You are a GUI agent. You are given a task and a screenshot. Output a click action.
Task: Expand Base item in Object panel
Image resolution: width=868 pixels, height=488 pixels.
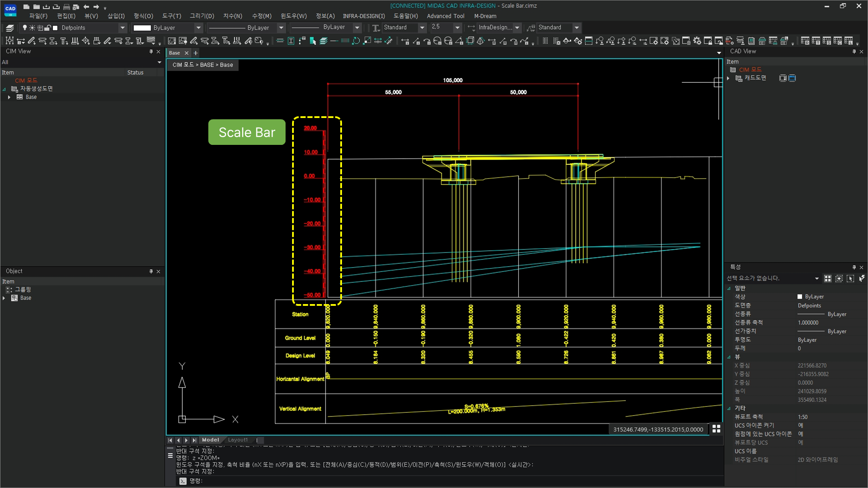(x=4, y=298)
